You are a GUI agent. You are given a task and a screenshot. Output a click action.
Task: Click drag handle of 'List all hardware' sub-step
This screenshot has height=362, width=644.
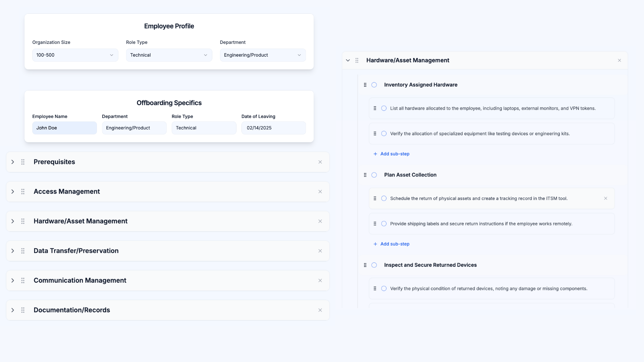(x=375, y=108)
